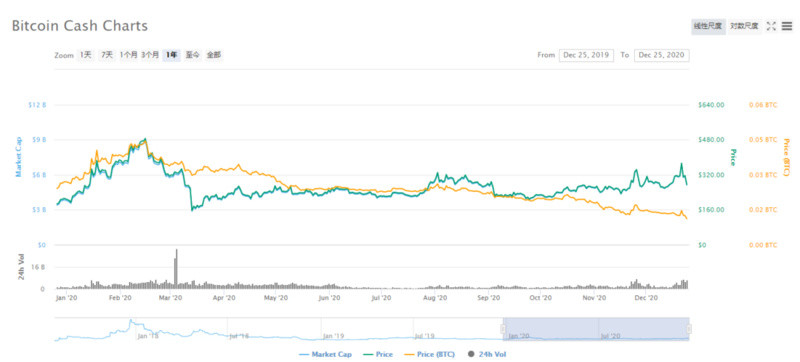Image resolution: width=800 pixels, height=362 pixels.
Task: Click the 0.06 BTC axis label
Action: (763, 105)
